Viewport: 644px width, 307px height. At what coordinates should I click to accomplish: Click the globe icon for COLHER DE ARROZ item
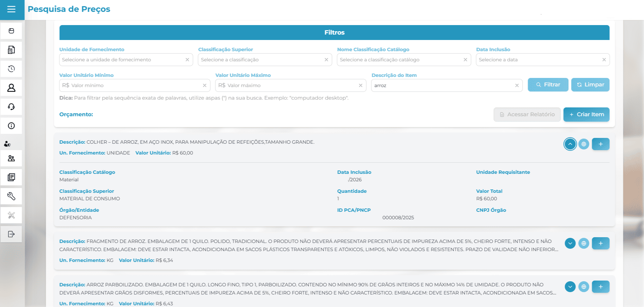pos(584,144)
